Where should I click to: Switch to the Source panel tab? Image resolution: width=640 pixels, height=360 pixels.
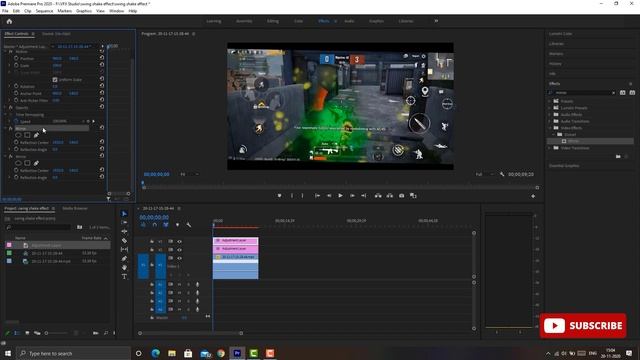point(56,34)
